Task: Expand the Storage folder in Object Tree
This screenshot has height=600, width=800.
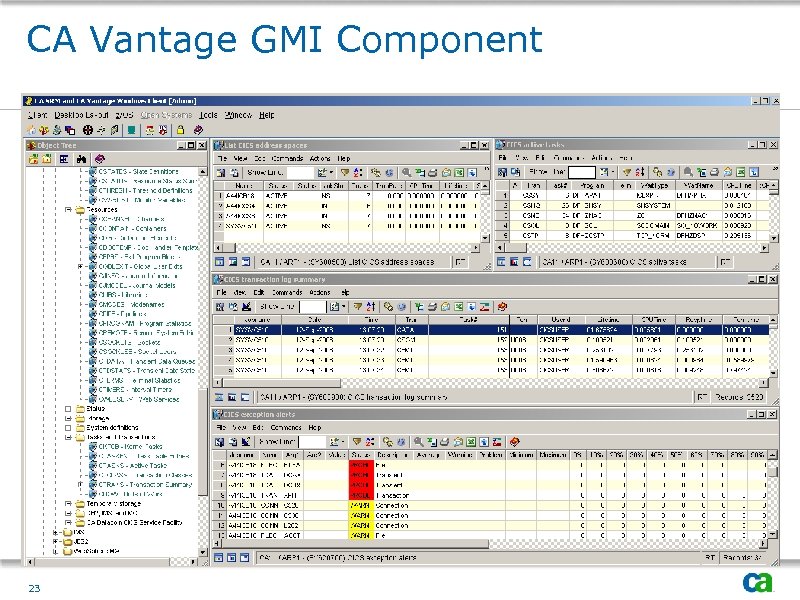Action: (68, 418)
